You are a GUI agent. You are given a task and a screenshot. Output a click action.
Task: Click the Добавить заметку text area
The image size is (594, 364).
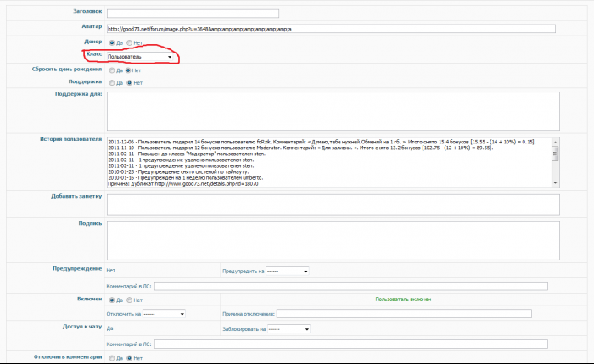coord(332,204)
